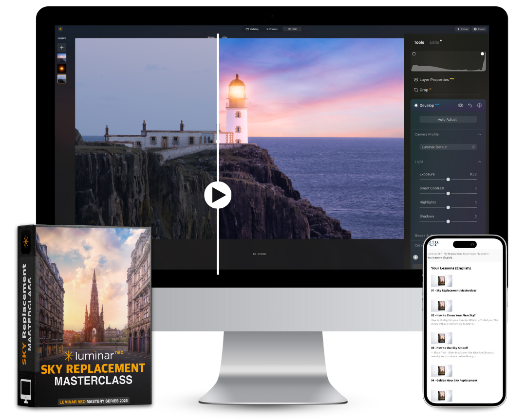Open lesson 01 - Sky Replacement Masterclass

point(453,291)
